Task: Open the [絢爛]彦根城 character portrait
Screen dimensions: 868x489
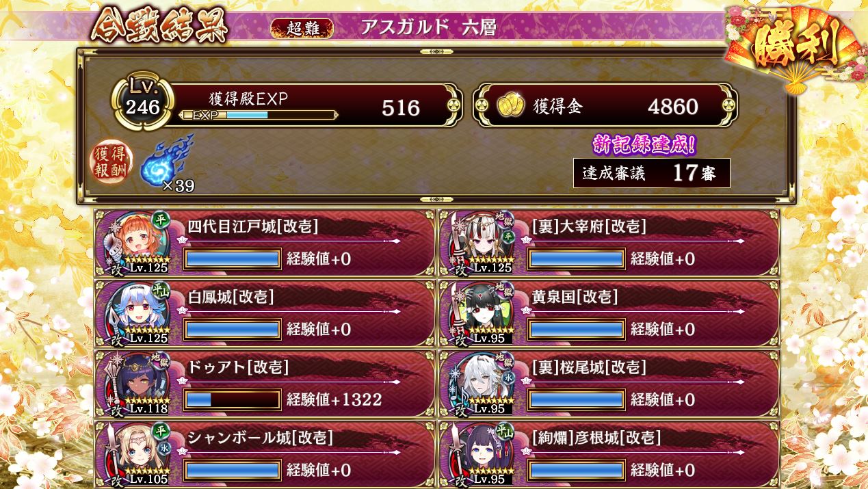Action: (481, 454)
